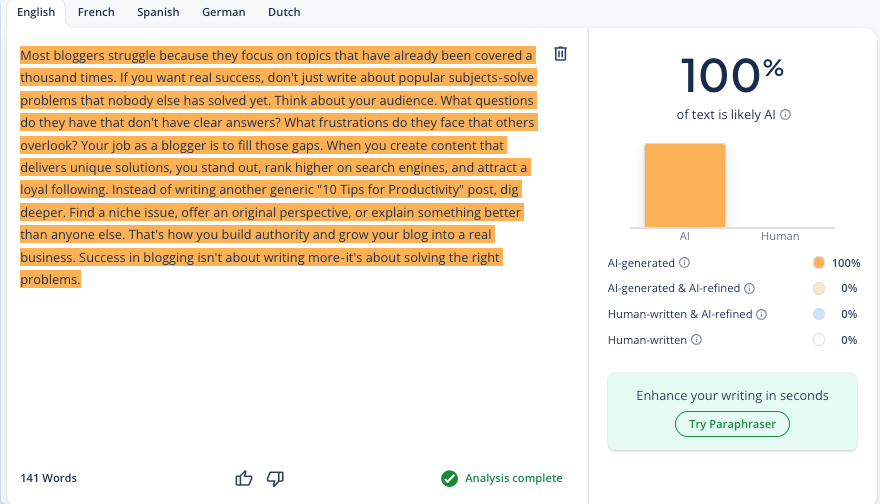Click the green Analysis complete checkmark

(x=449, y=478)
